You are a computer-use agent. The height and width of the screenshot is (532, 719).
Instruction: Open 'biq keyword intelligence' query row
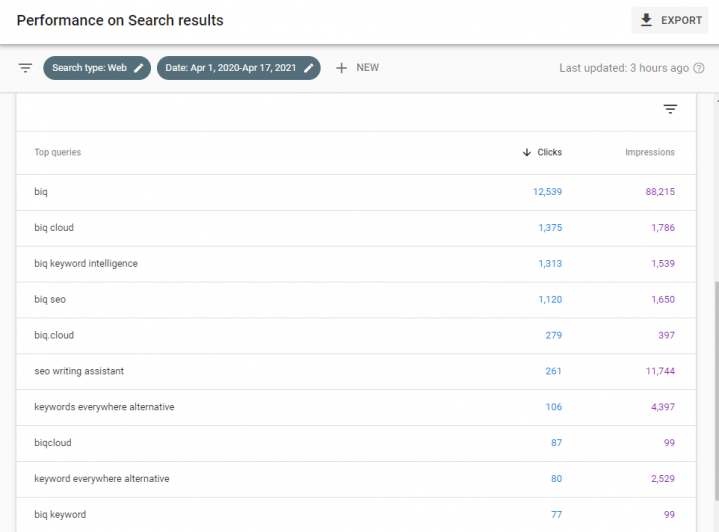(356, 264)
